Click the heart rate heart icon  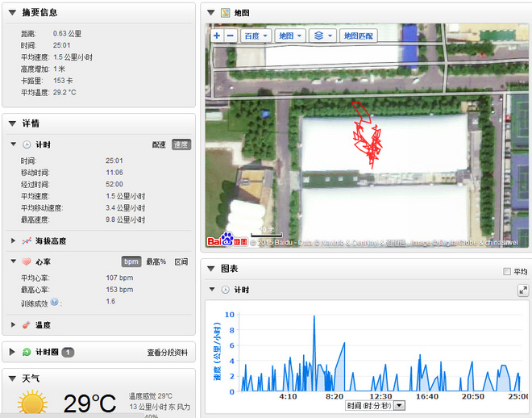click(26, 261)
